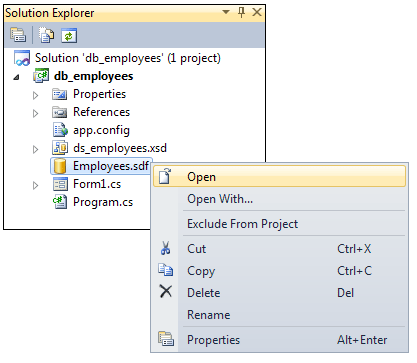Expand the Properties folder node

(x=35, y=95)
